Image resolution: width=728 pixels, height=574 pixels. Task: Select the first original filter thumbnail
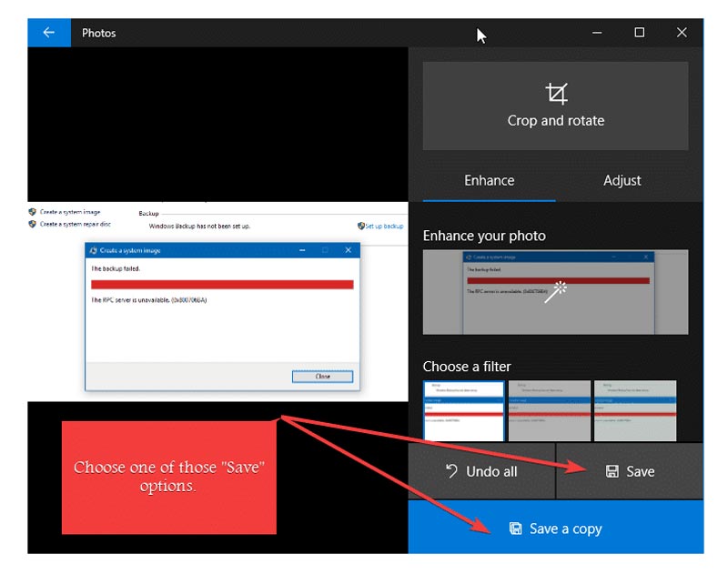[464, 410]
